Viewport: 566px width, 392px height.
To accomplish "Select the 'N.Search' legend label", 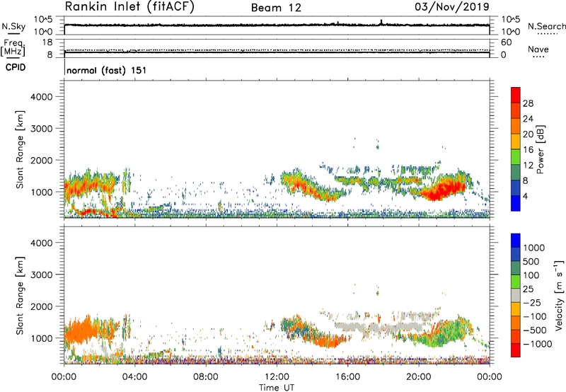I will 546,26.
